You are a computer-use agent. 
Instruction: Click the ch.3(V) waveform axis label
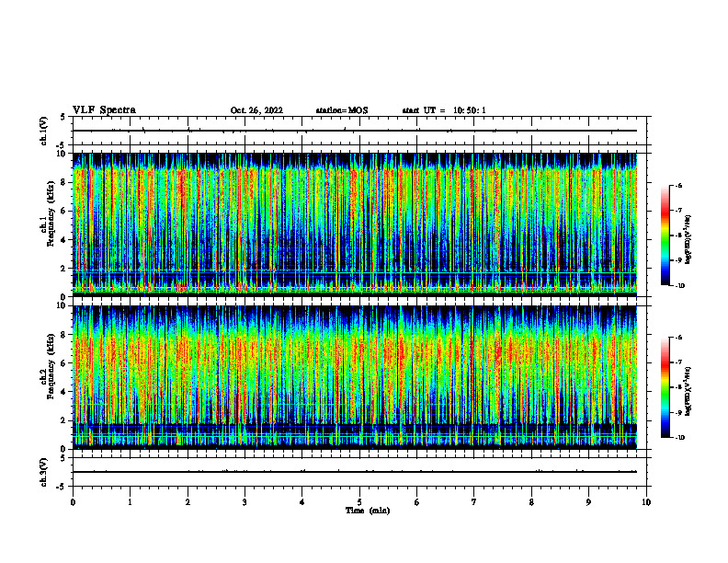[43, 472]
